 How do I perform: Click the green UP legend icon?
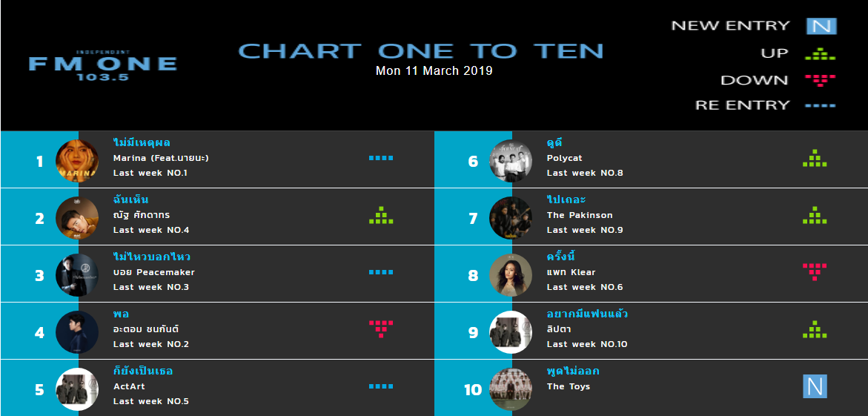click(820, 53)
